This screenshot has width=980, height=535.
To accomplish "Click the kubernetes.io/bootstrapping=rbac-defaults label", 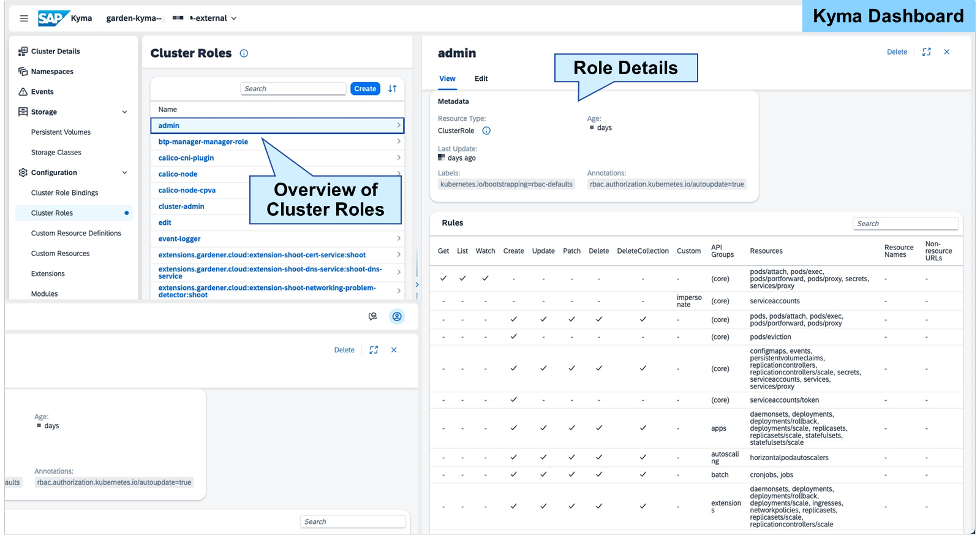I will coord(507,184).
